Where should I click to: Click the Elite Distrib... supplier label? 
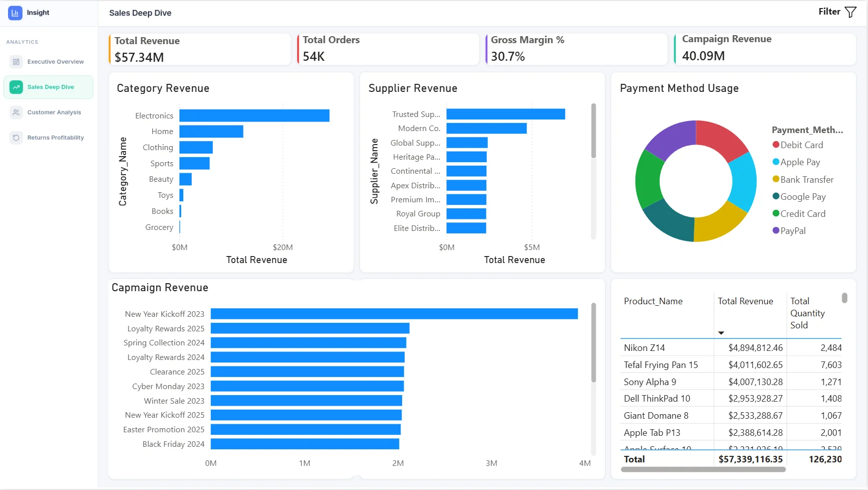click(x=417, y=228)
